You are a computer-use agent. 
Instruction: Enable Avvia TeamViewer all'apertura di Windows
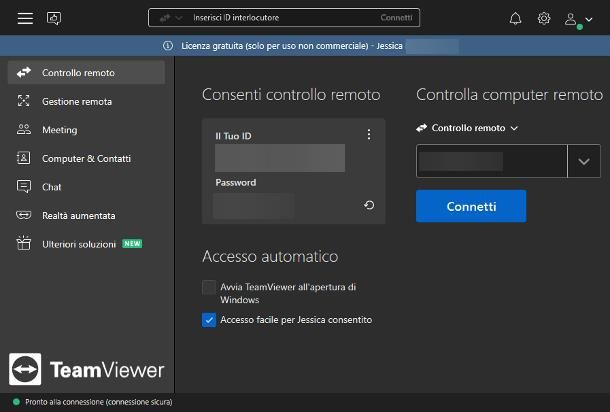coord(209,288)
